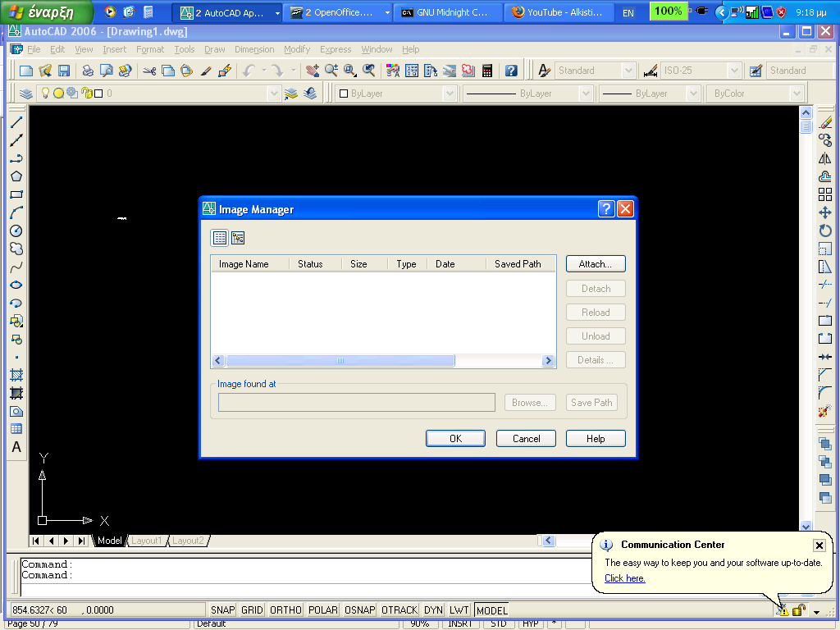Click the command line input area
Image resolution: width=840 pixels, height=630 pixels.
click(305, 590)
